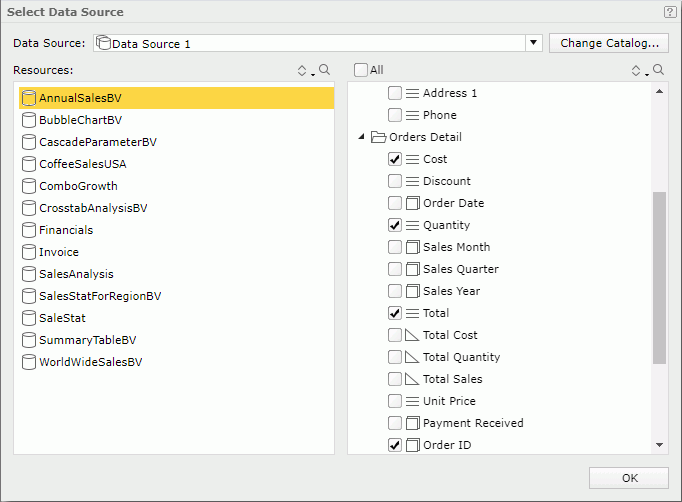
Task: Select SalesAnalysis in the Resources list
Action: (x=76, y=274)
